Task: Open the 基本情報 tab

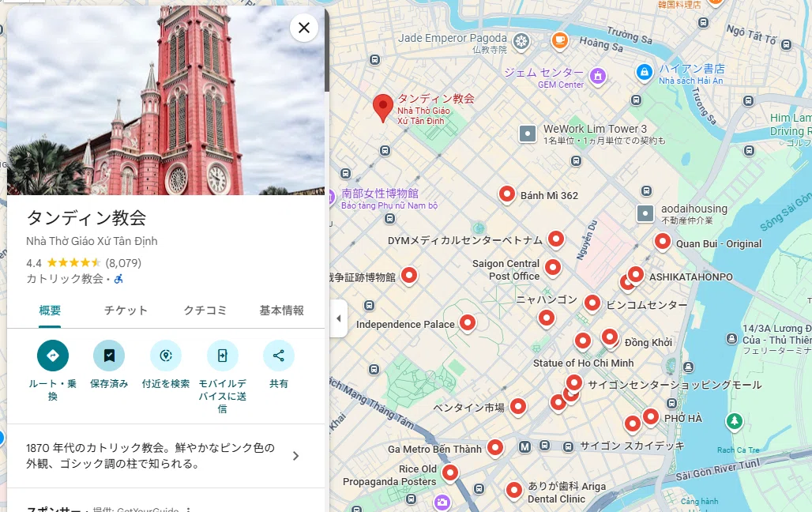Action: pyautogui.click(x=282, y=311)
